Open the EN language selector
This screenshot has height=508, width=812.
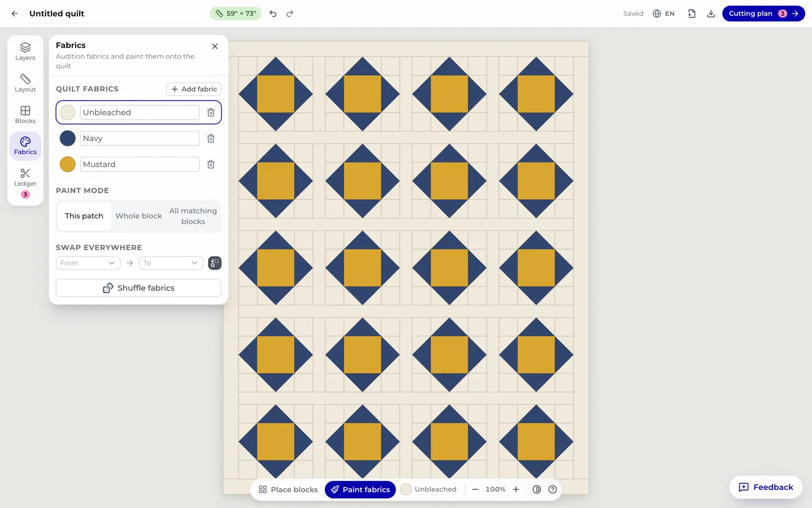point(664,14)
